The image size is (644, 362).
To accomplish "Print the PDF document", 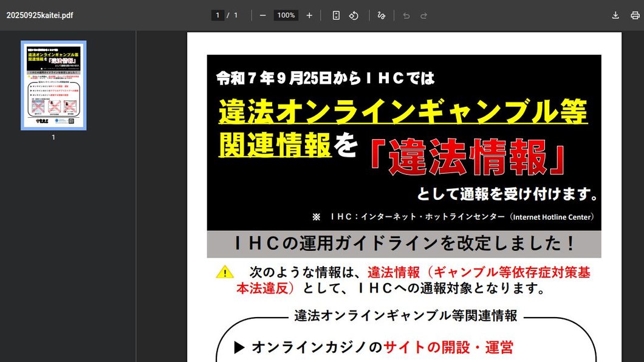I will (635, 16).
